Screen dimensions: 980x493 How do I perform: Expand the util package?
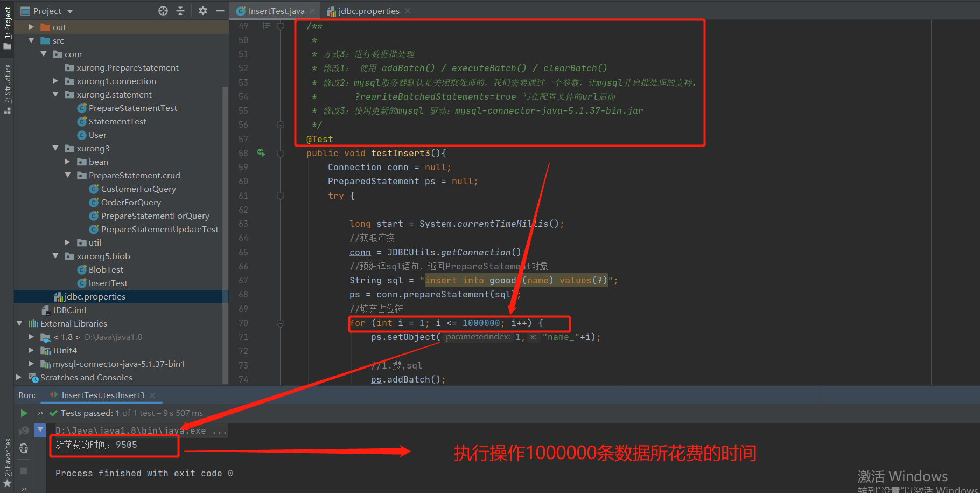tap(67, 242)
